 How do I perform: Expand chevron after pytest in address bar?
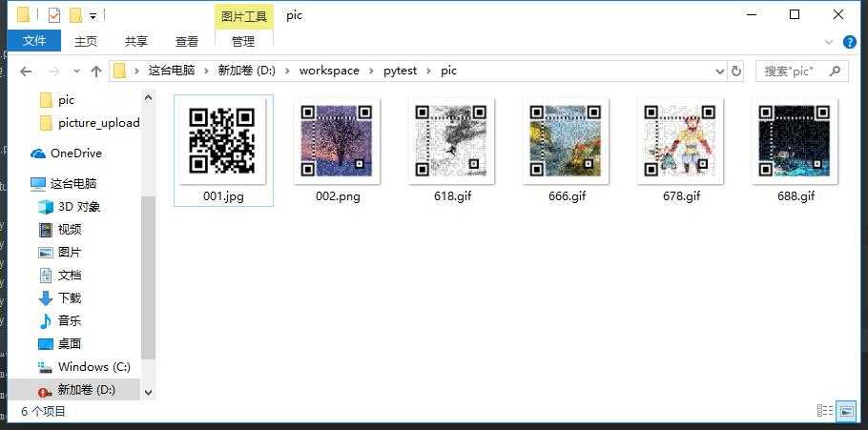pos(429,71)
